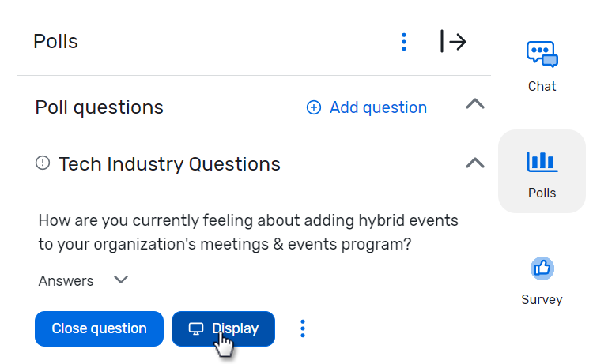Click the plus icon beside Add question
The width and height of the screenshot is (593, 364).
coord(314,107)
